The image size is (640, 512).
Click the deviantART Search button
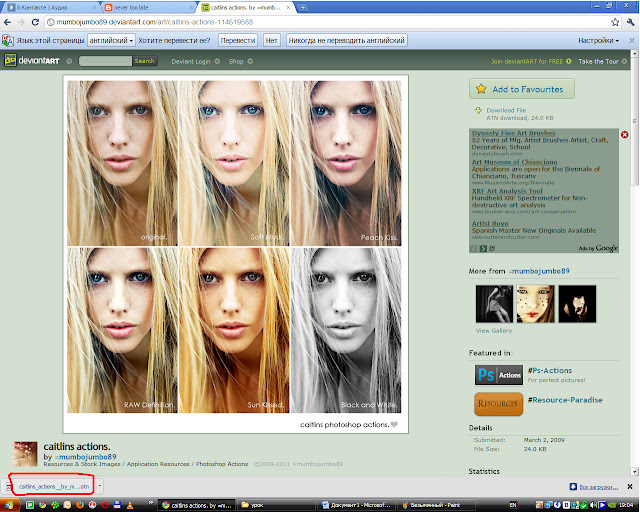[x=144, y=61]
